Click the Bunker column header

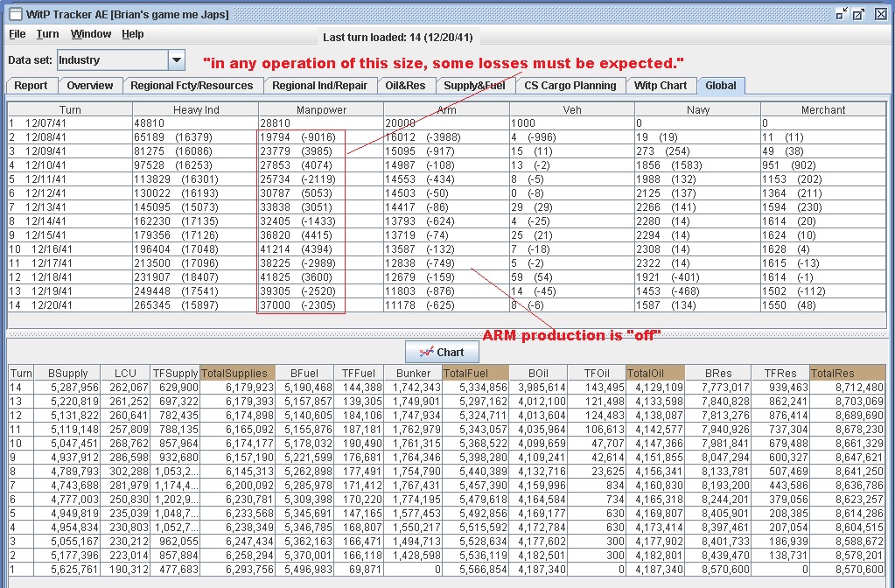click(x=413, y=374)
